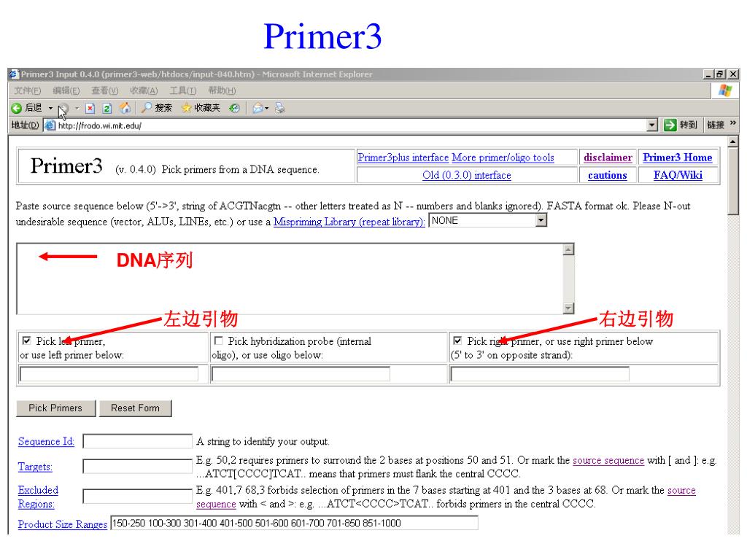Open the 编辑(E) Edit menu

pyautogui.click(x=66, y=90)
